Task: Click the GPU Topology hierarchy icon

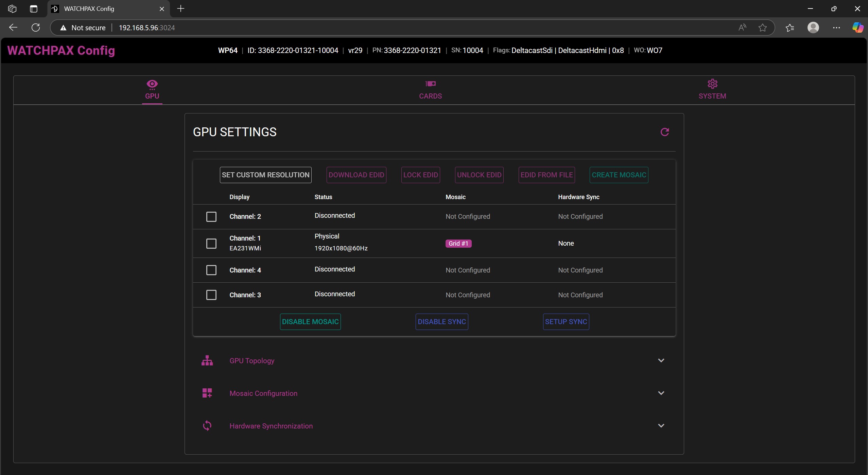Action: pos(207,360)
